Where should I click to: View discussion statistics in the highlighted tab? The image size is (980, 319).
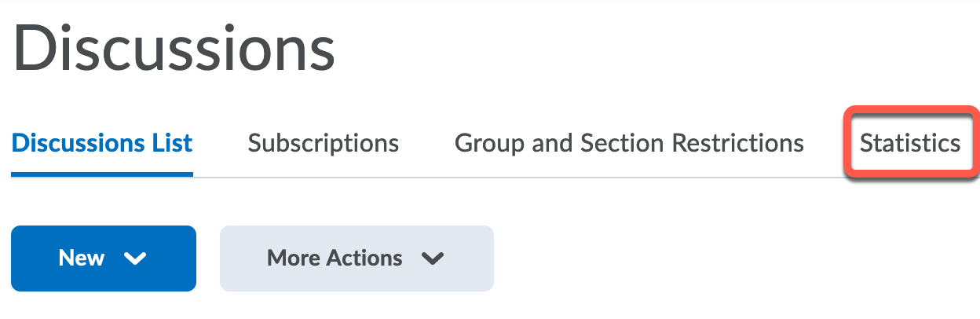point(909,144)
